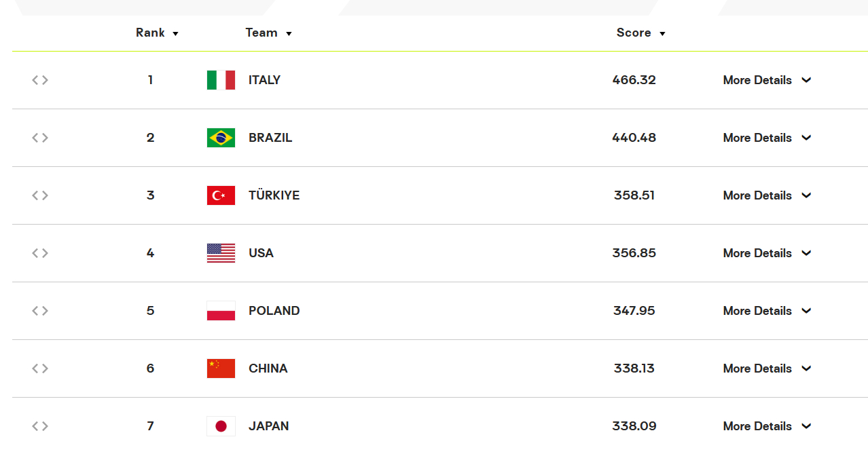Expand More Details for Brazil
This screenshot has width=868, height=454.
(767, 138)
